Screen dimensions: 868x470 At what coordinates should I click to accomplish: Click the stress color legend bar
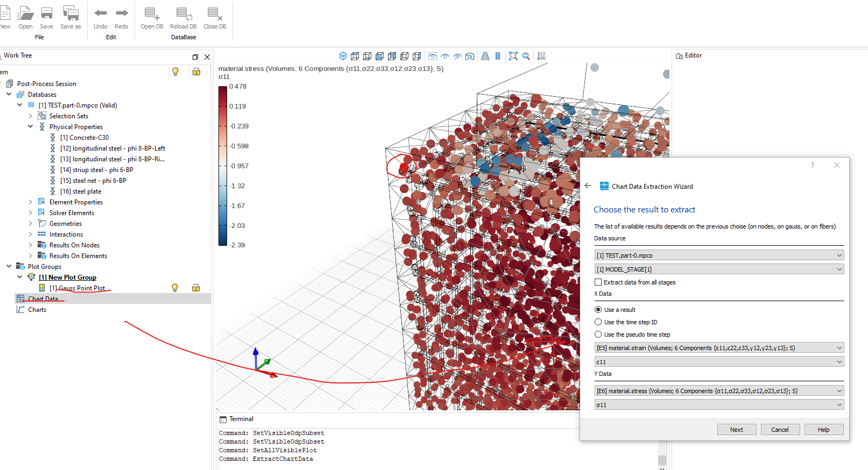[x=223, y=166]
